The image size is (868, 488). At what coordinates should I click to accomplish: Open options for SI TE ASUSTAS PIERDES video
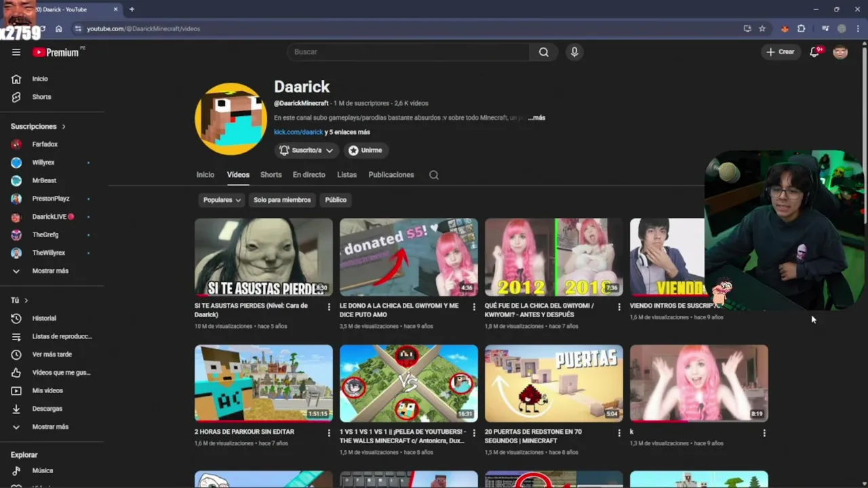pyautogui.click(x=329, y=307)
